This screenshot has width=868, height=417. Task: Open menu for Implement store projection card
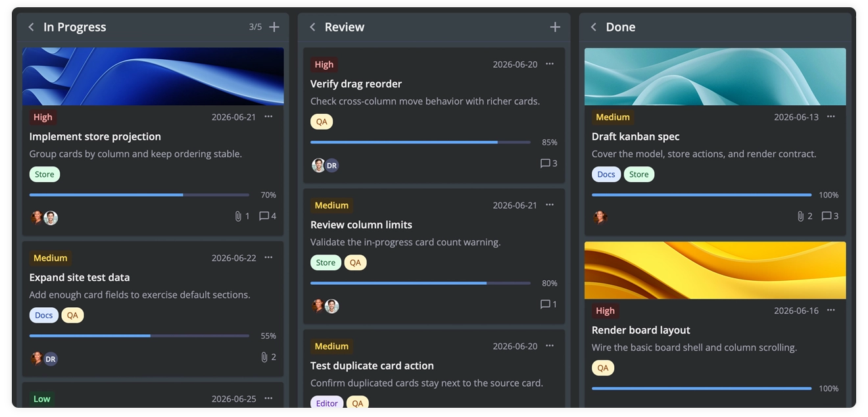268,116
